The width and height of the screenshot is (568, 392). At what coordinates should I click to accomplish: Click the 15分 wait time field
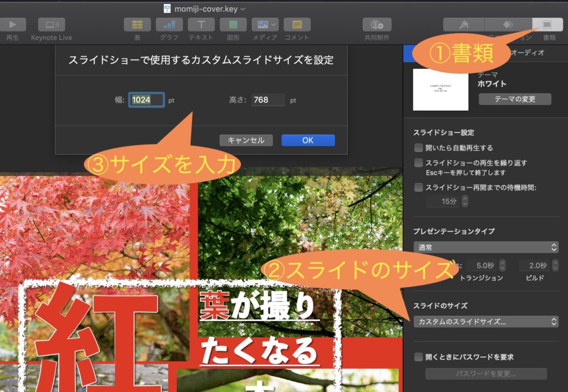[x=443, y=201]
